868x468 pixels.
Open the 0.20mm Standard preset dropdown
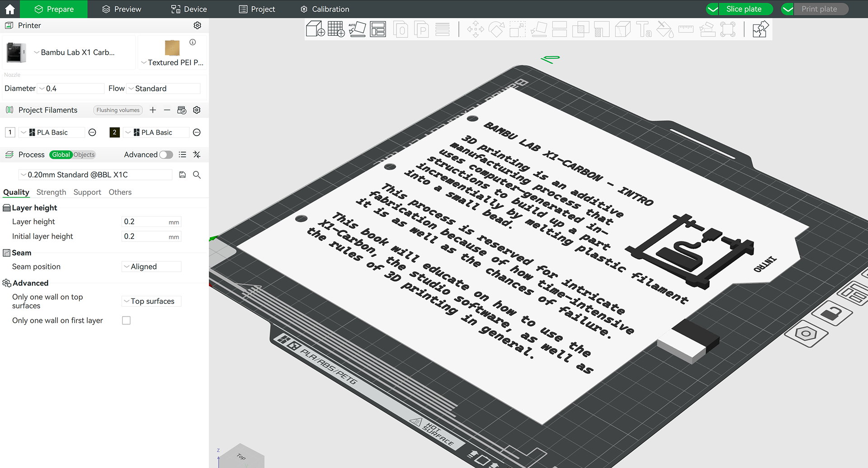pyautogui.click(x=95, y=175)
